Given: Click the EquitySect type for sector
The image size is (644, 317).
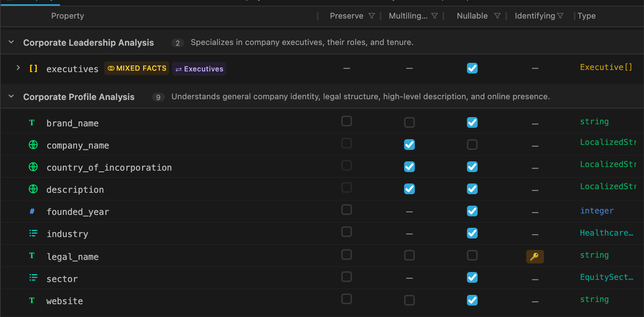Looking at the screenshot, I should click(607, 277).
